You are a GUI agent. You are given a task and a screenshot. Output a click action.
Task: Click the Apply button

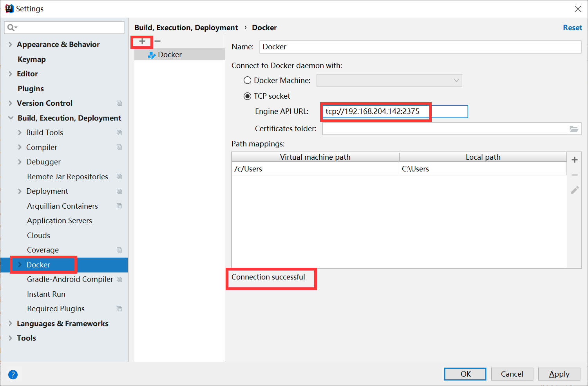(x=559, y=374)
